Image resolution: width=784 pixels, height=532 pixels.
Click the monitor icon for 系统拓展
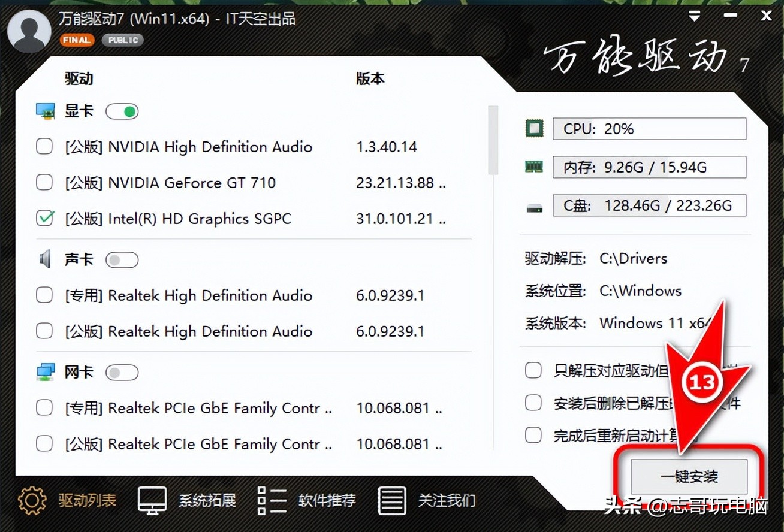(152, 501)
